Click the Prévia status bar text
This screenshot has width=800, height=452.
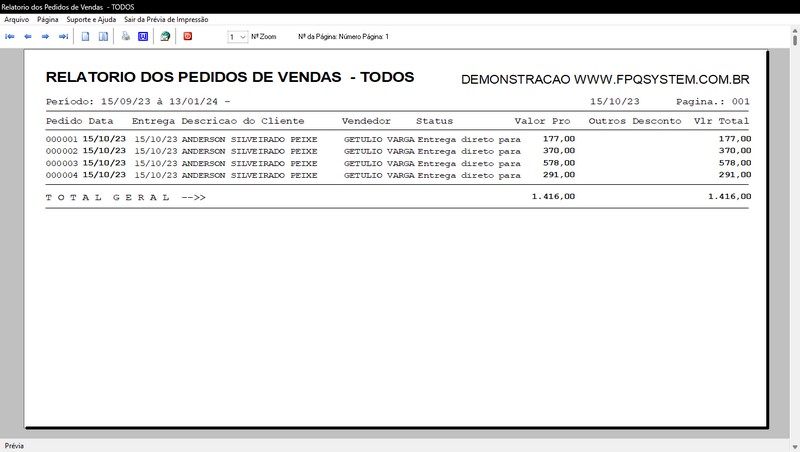pos(14,446)
